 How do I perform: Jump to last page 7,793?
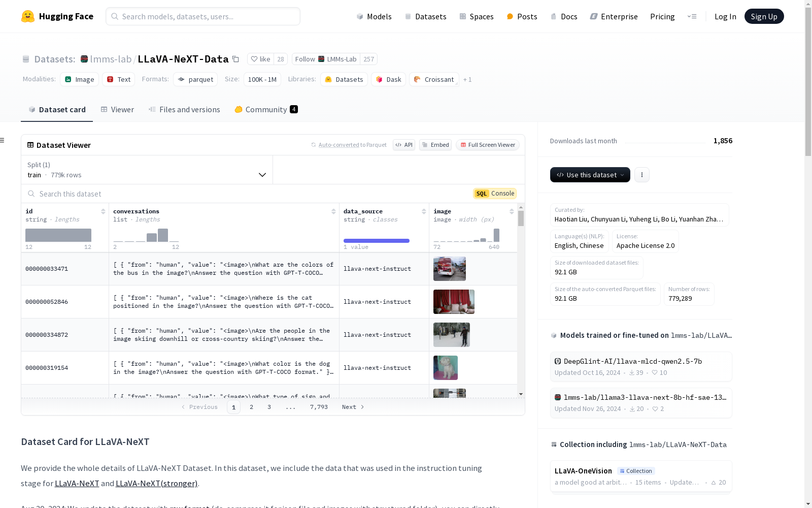click(x=319, y=407)
